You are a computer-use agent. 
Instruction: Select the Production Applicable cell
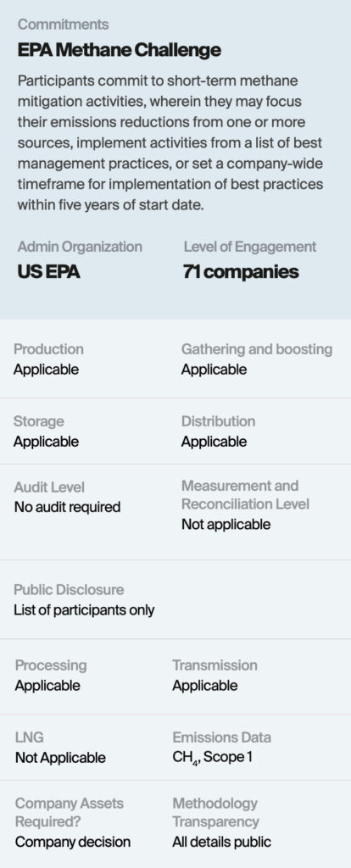click(x=48, y=359)
